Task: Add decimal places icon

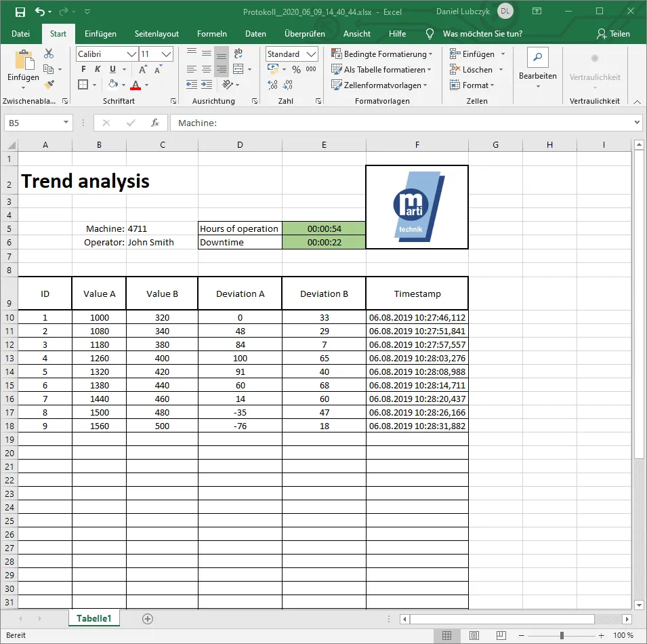Action: coord(273,85)
